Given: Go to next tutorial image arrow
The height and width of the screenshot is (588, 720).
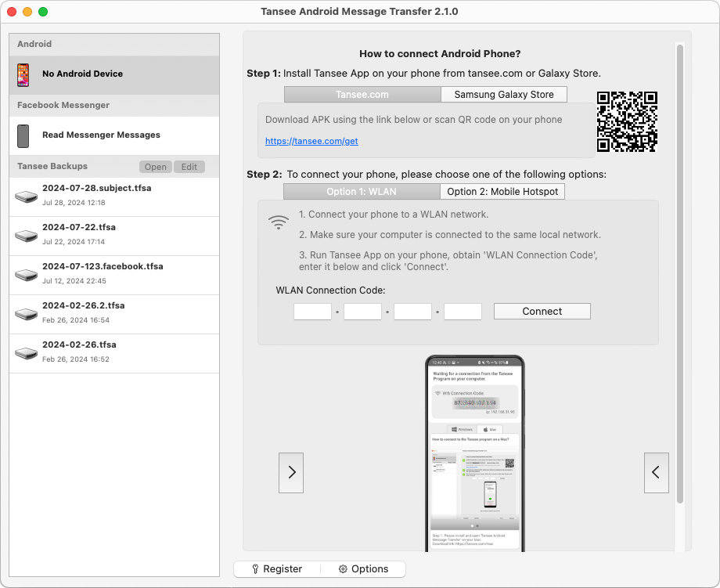Looking at the screenshot, I should 291,473.
